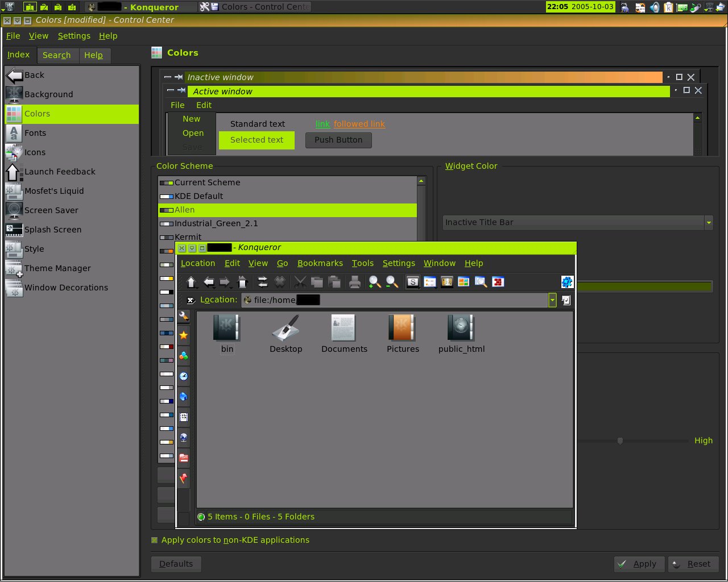Viewport: 728px width, 582px height.
Task: Select the KDE Default color scheme
Action: [x=287, y=196]
